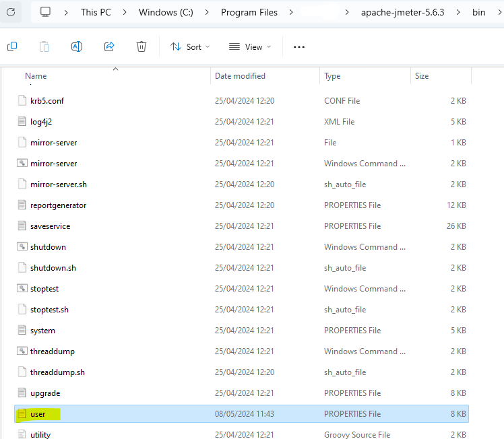Select the reportgenerator properties file icon
The width and height of the screenshot is (504, 439).
[22, 205]
